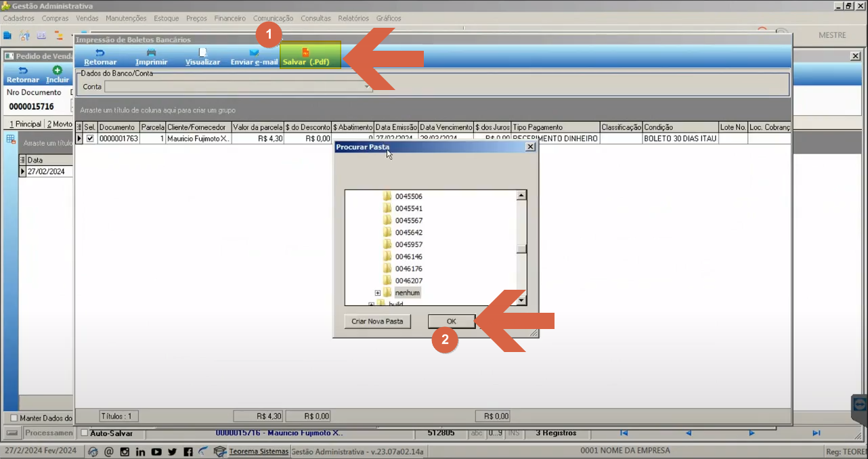
Task: Click the support headset icon in status bar
Action: pyautogui.click(x=93, y=452)
